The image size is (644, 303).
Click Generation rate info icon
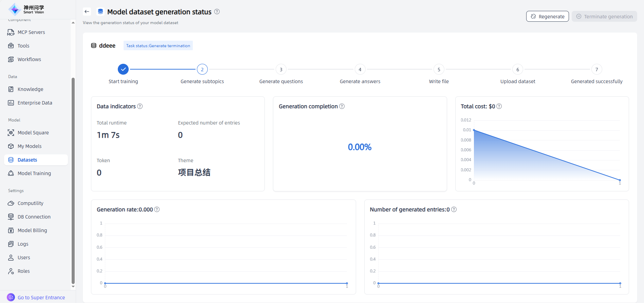click(157, 209)
